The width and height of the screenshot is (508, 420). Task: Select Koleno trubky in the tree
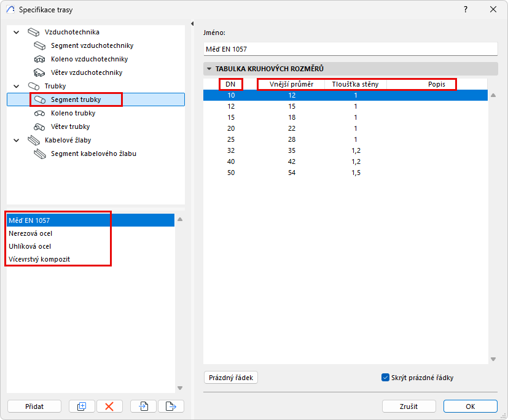[73, 114]
